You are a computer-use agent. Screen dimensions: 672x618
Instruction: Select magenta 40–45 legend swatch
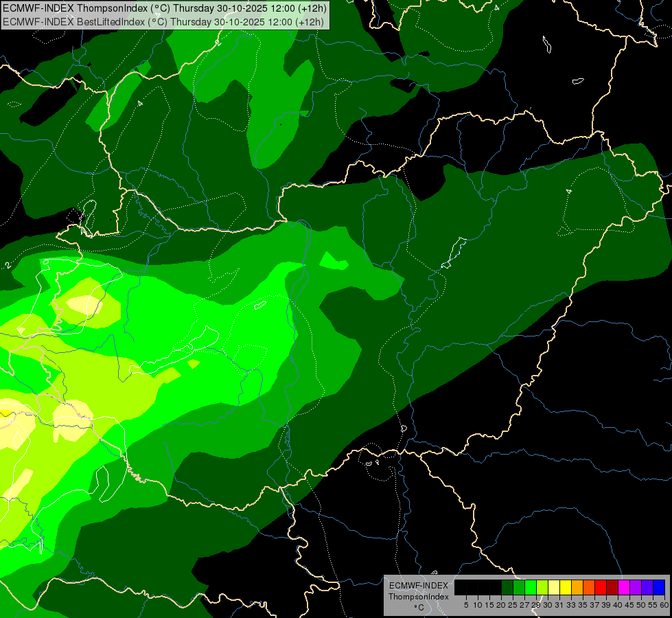(x=625, y=587)
